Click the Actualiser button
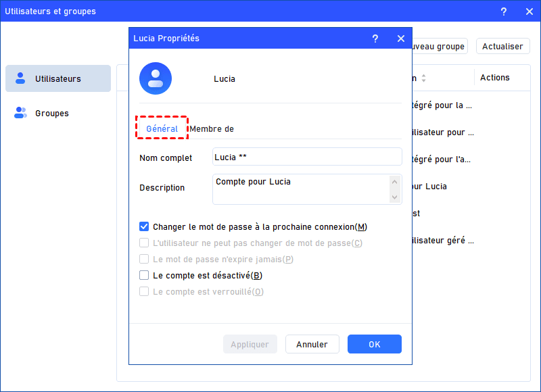Screen dimensions: 541x392 click(502, 47)
